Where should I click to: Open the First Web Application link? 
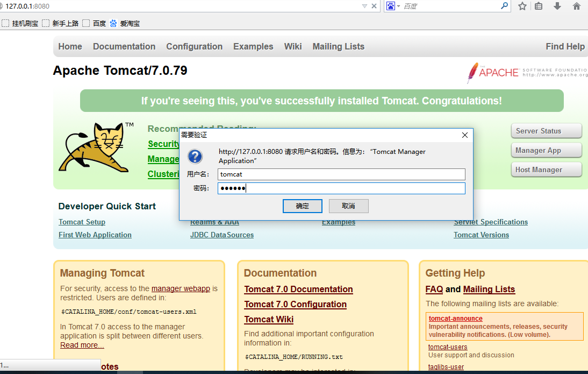point(95,235)
